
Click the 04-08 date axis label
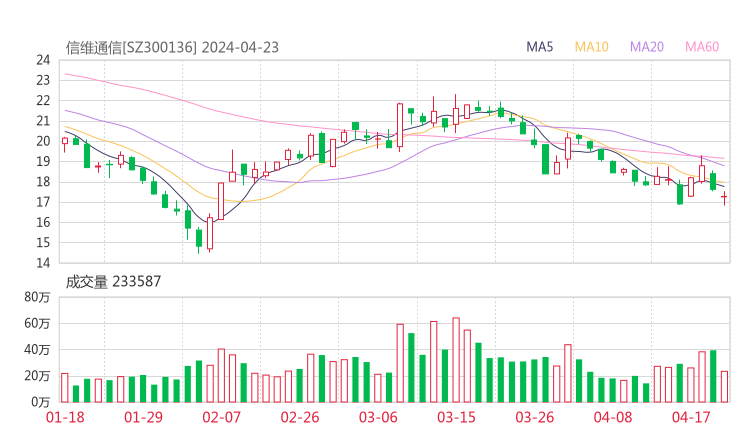click(613, 417)
